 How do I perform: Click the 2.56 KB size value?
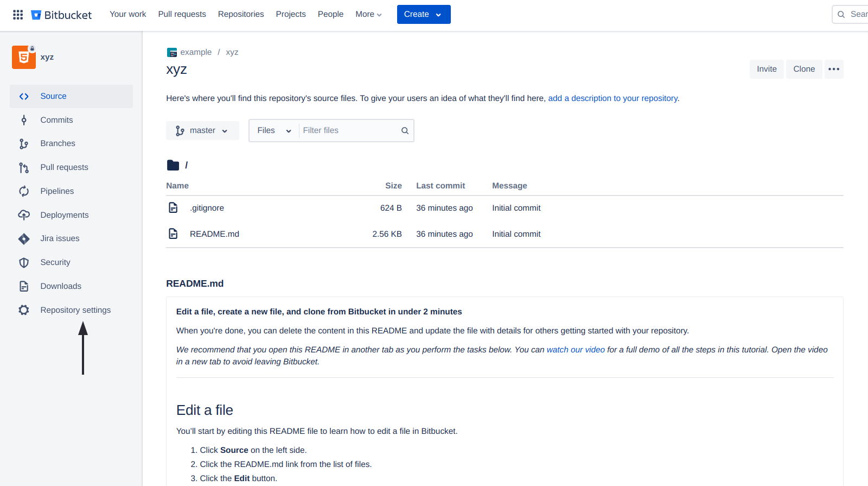tap(387, 234)
